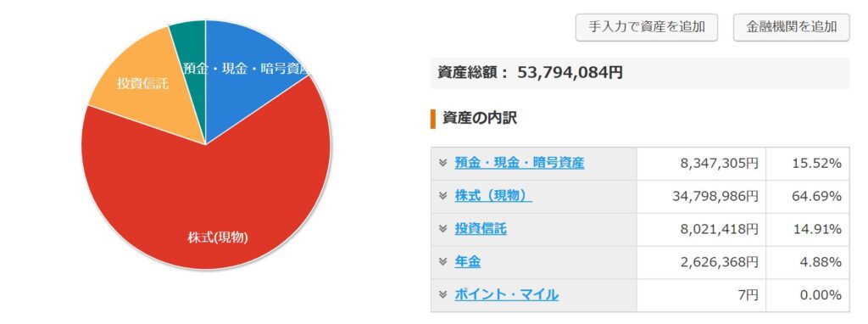868x324 pixels.
Task: Click the 資産総額 total amount bar
Action: [640, 73]
